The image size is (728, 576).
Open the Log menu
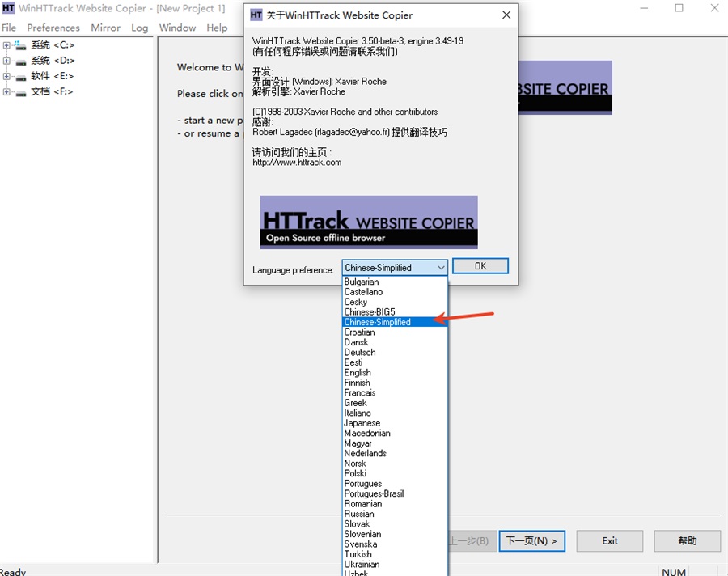click(x=139, y=28)
